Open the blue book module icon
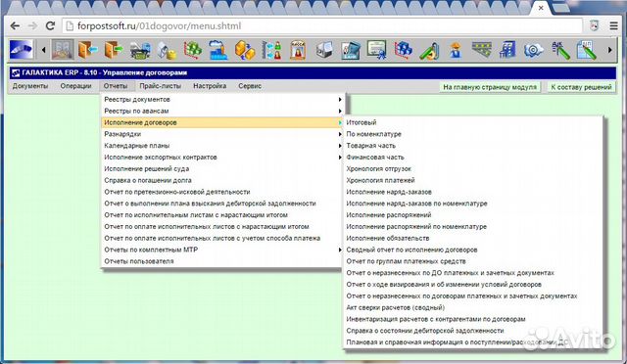627x364 pixels. point(351,50)
